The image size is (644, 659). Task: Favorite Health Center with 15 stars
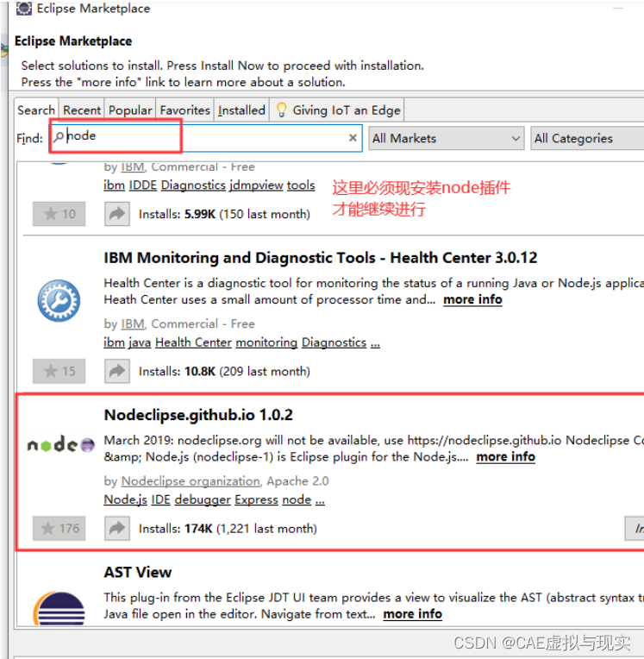59,371
